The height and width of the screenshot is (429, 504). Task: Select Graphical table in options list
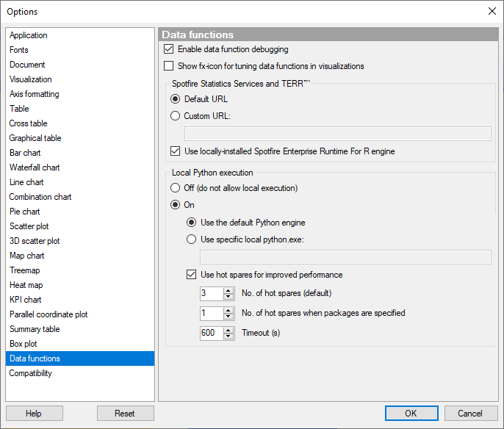[80, 138]
